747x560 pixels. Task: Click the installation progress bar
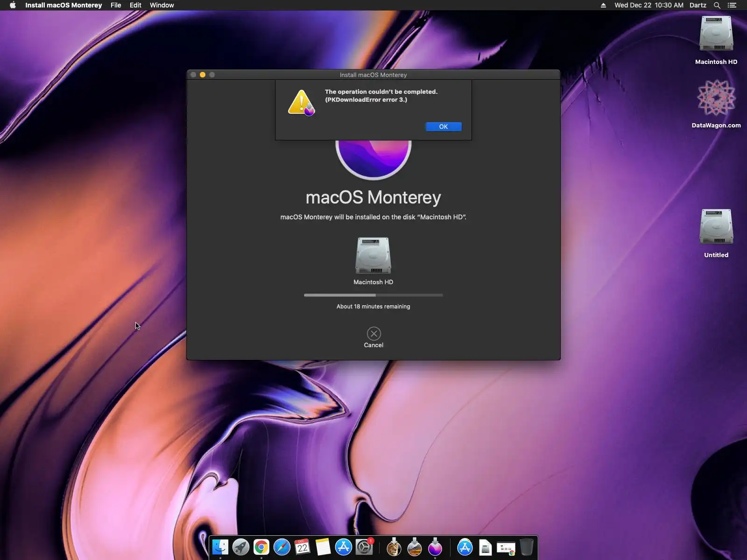[x=373, y=295]
